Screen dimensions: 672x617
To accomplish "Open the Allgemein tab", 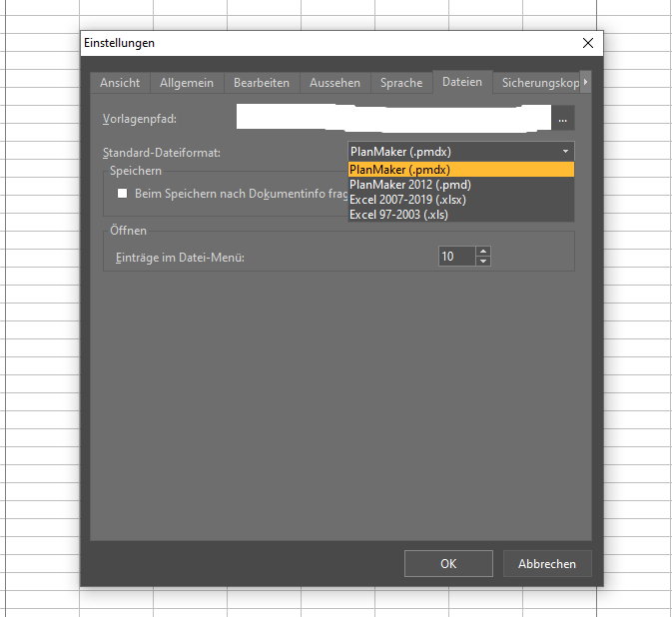I will point(187,82).
